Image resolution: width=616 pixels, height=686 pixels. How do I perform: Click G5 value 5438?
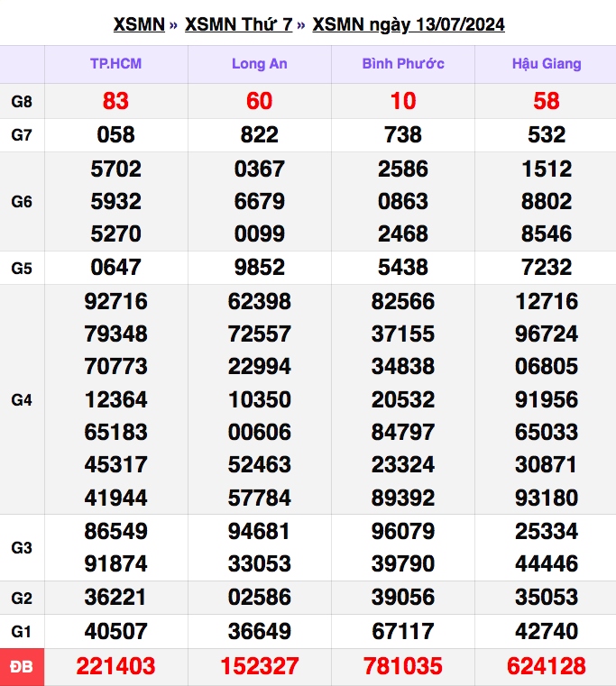403,268
